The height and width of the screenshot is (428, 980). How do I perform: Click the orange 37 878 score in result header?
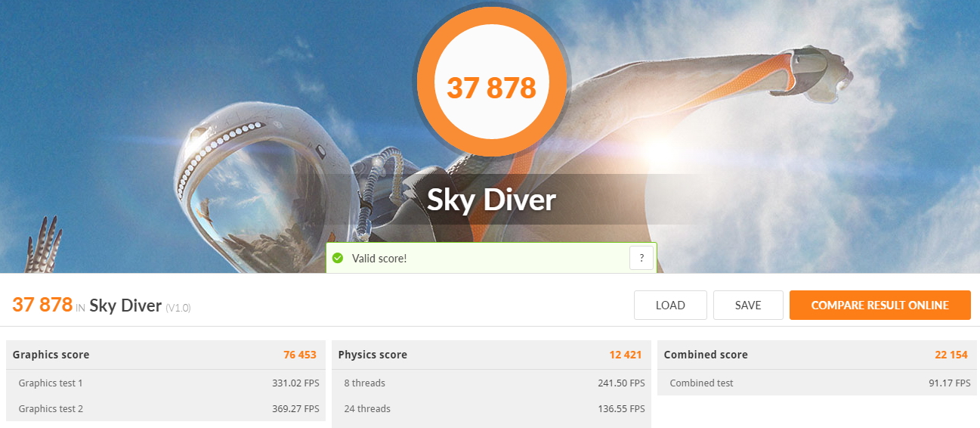tap(42, 305)
